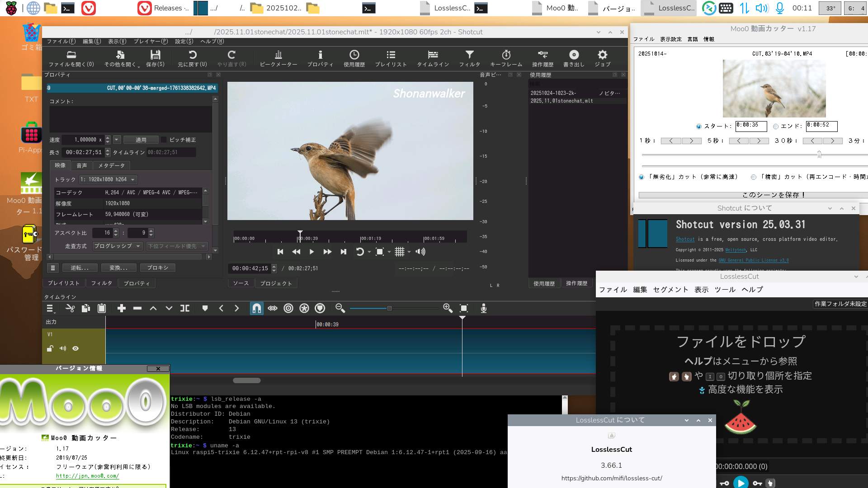The width and height of the screenshot is (868, 488).
Task: Open the track 1920x1080 h264 dropdown
Action: click(108, 179)
